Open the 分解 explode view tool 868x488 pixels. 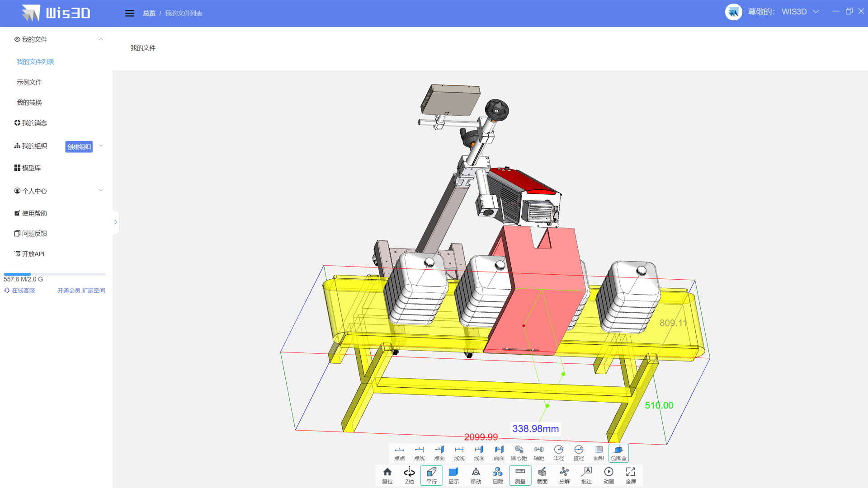(564, 475)
